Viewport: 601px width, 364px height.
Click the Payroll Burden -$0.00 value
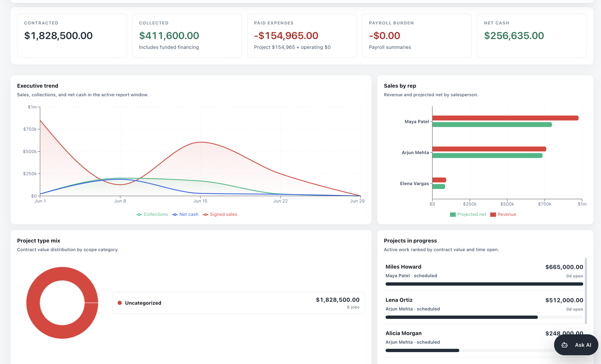coord(384,36)
